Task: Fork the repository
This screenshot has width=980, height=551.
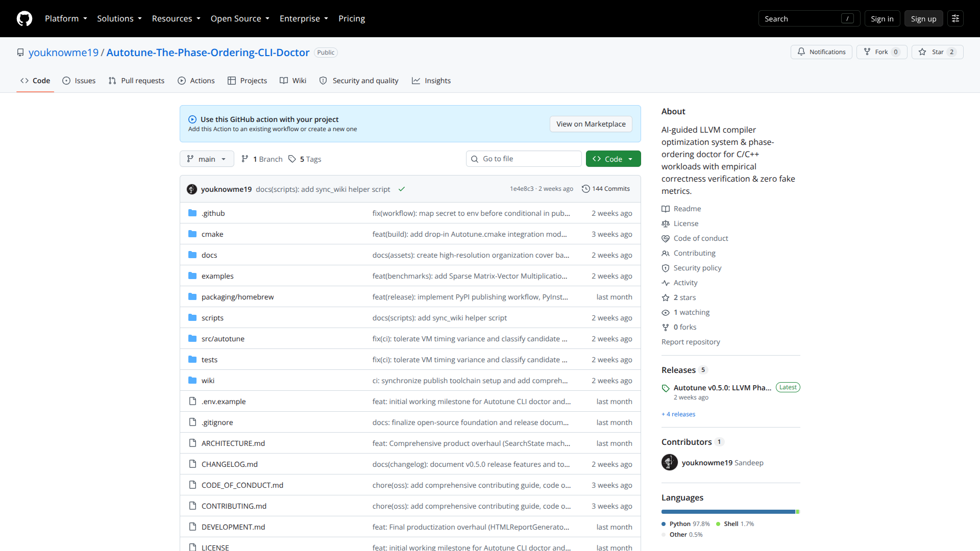Action: click(881, 52)
